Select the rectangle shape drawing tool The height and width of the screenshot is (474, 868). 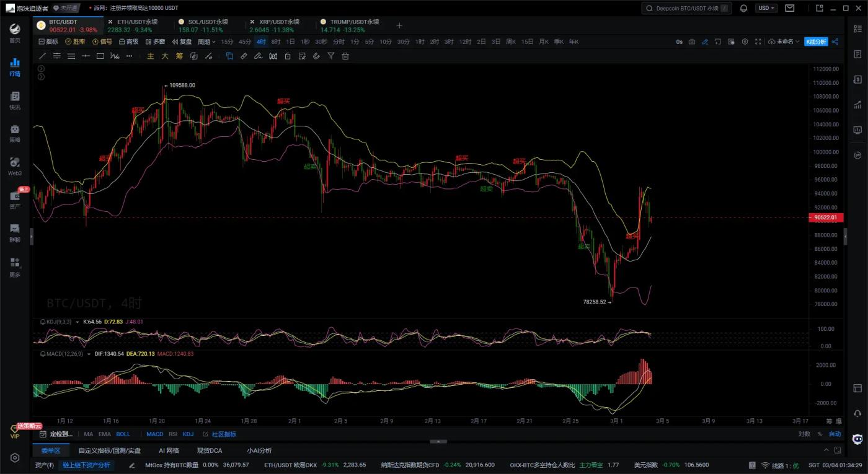click(100, 56)
